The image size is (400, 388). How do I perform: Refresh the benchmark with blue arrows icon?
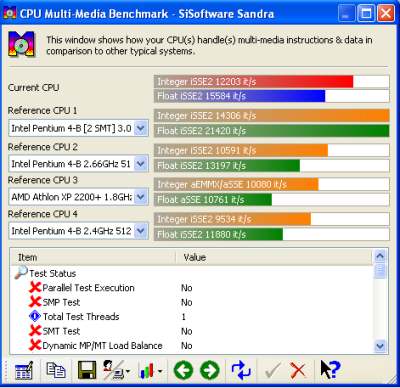tap(241, 370)
